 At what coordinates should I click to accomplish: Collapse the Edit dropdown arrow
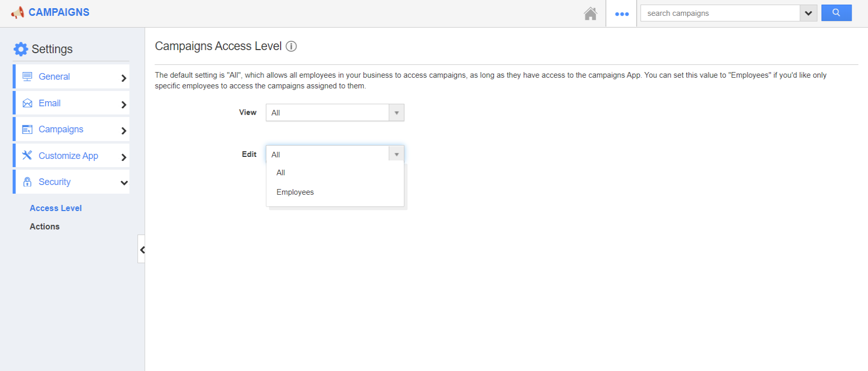(396, 154)
